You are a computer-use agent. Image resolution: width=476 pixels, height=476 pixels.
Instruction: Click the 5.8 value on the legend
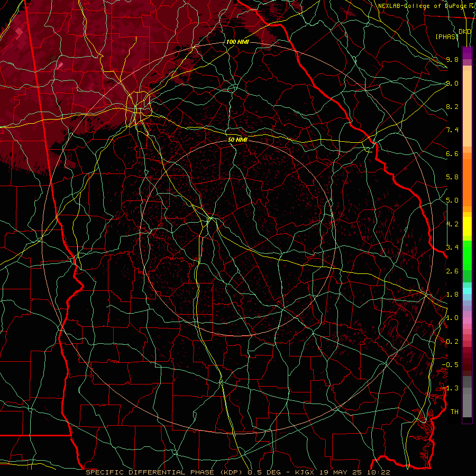(x=452, y=177)
